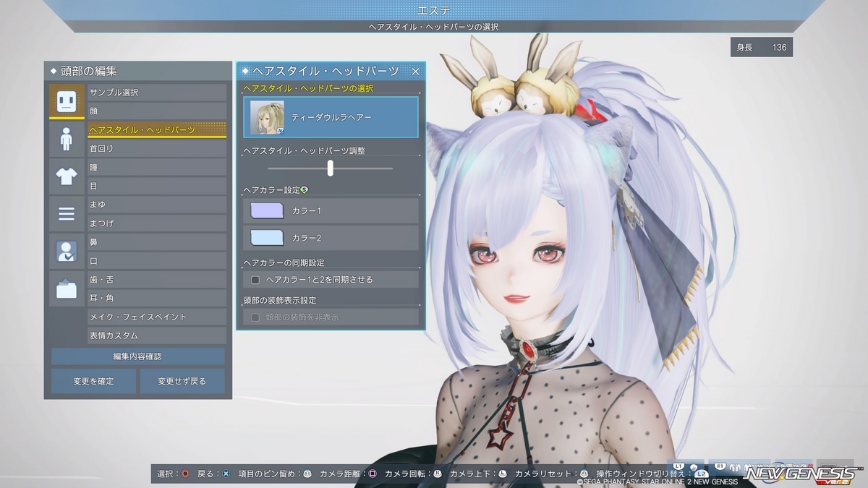Select 顔 in the head edit list
This screenshot has height=488, width=868.
157,111
